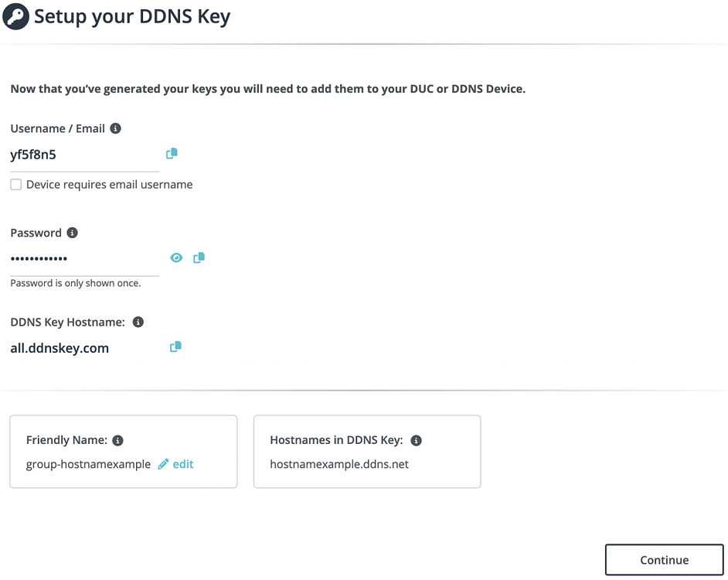Show the hidden password with eye icon

176,258
